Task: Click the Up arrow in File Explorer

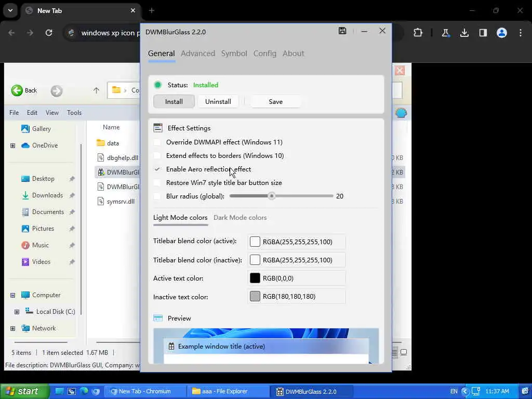Action: (x=96, y=90)
